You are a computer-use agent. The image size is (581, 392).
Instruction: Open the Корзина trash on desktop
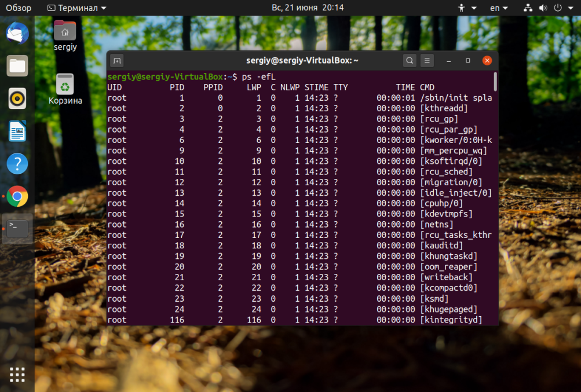pos(65,89)
